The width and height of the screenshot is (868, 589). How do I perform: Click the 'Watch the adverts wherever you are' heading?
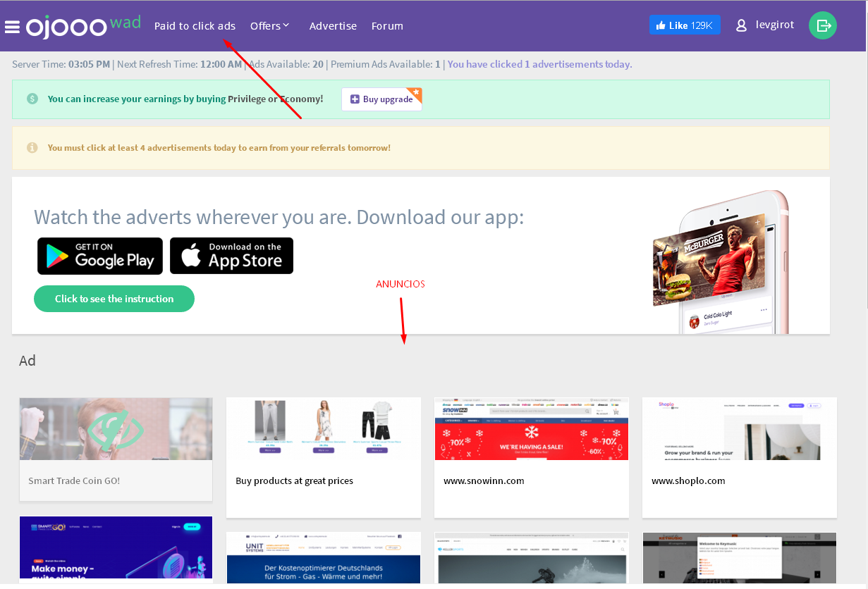tap(279, 217)
